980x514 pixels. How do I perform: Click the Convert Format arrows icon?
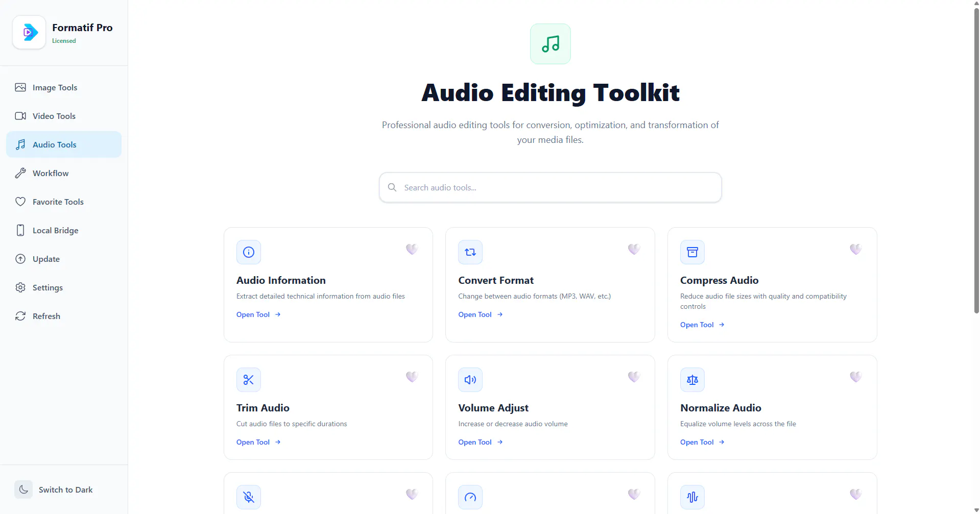pyautogui.click(x=470, y=252)
